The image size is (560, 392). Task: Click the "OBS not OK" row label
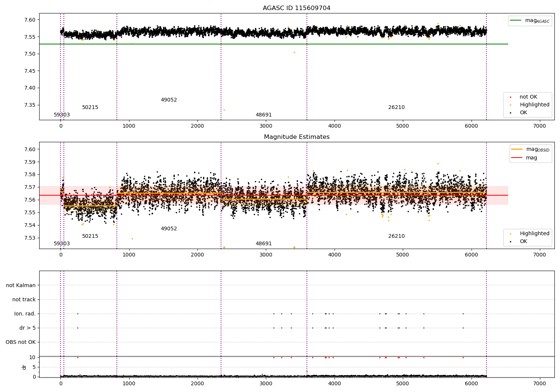[21, 342]
